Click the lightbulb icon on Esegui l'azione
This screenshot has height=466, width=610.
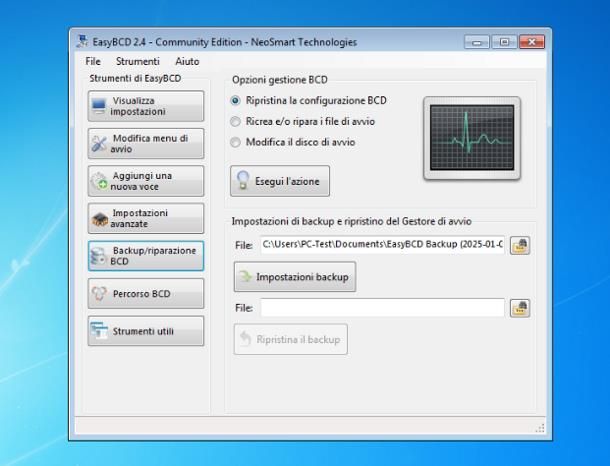point(243,180)
